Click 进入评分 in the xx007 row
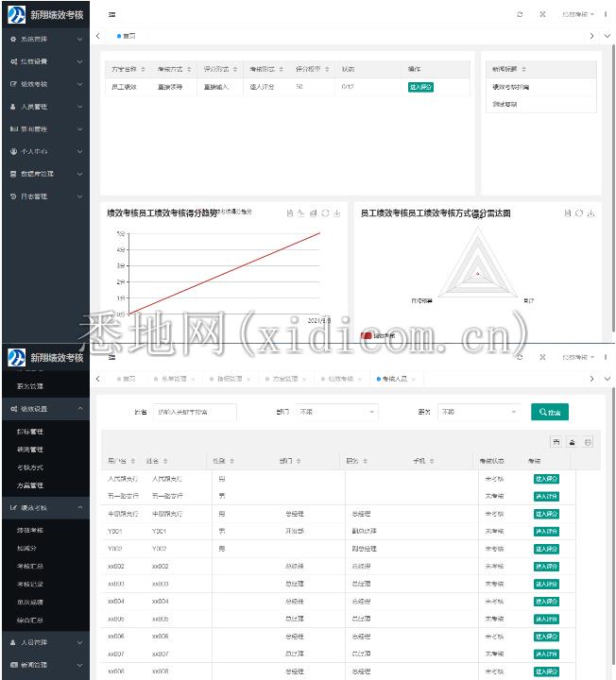Viewport: 616px width, 680px height. [x=546, y=654]
